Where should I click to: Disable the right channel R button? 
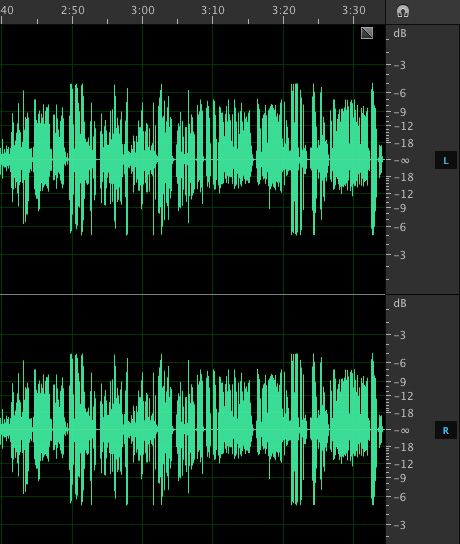(x=446, y=431)
